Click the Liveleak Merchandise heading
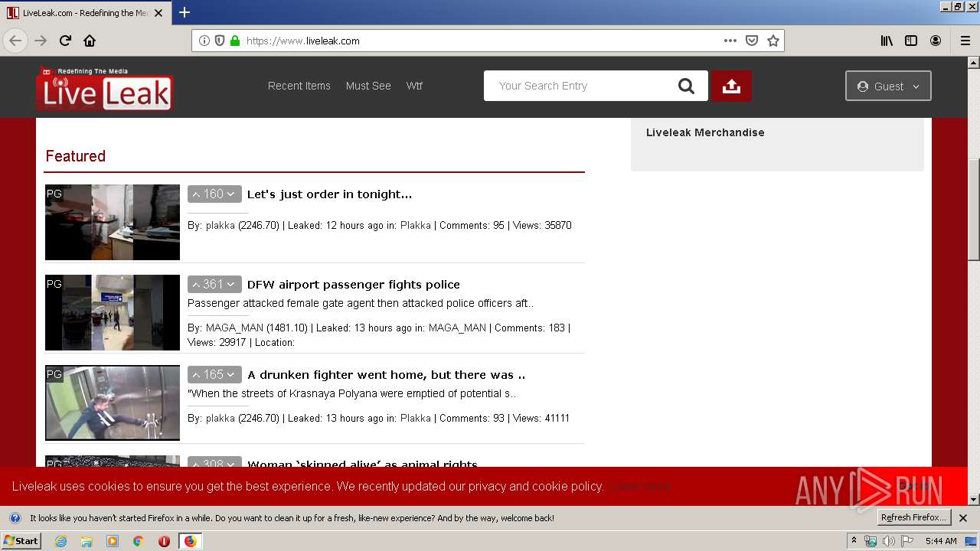Viewport: 980px width, 551px height. [x=705, y=132]
